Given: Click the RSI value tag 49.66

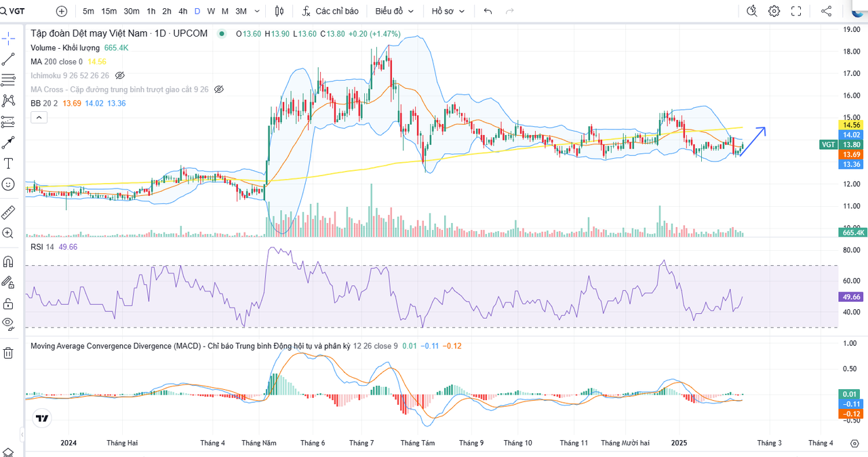Looking at the screenshot, I should (x=852, y=297).
